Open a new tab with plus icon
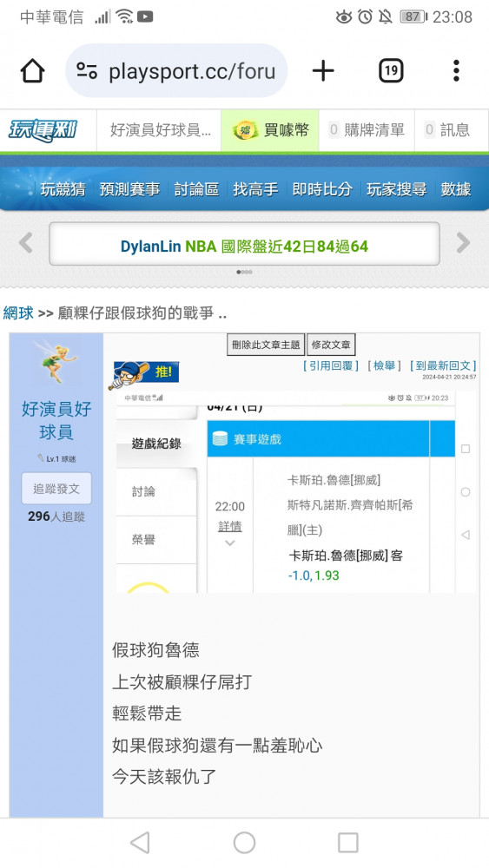 click(323, 71)
